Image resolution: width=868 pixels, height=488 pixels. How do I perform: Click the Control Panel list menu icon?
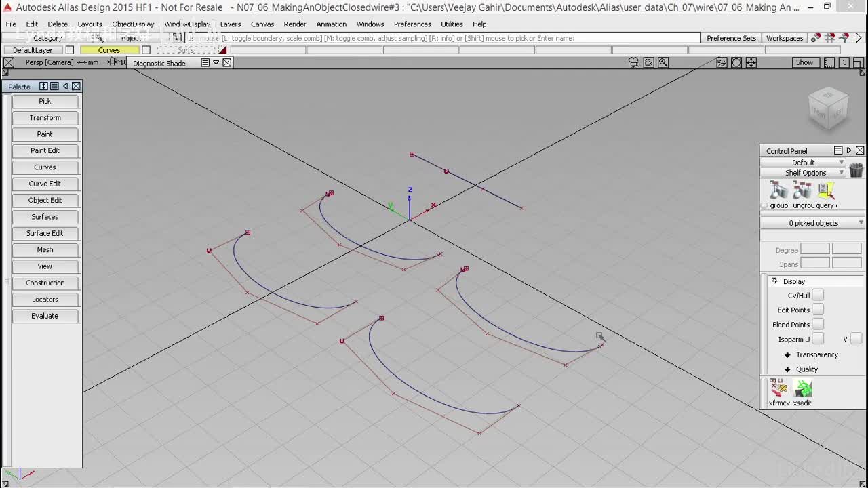point(838,150)
